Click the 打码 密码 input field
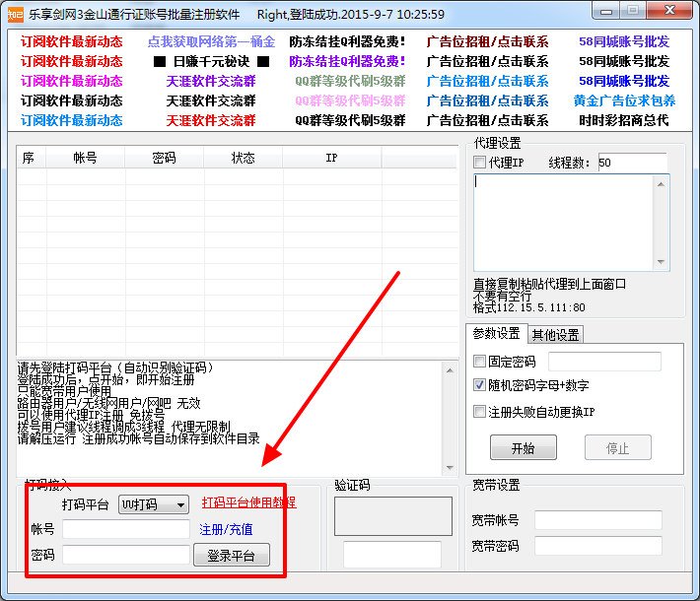This screenshot has width=700, height=601. tap(126, 555)
